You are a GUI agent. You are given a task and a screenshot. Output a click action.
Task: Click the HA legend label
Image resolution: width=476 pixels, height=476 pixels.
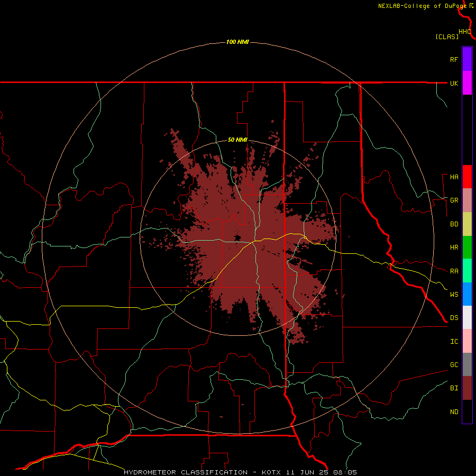(x=454, y=177)
